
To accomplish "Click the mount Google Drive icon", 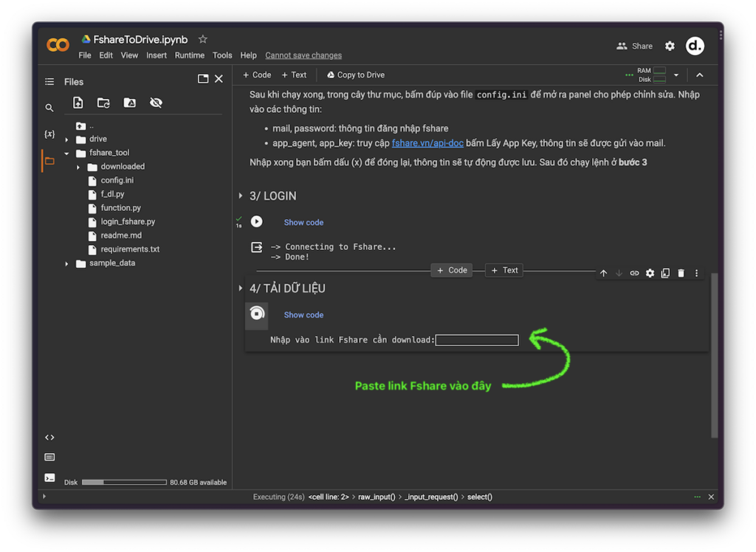I will (129, 103).
